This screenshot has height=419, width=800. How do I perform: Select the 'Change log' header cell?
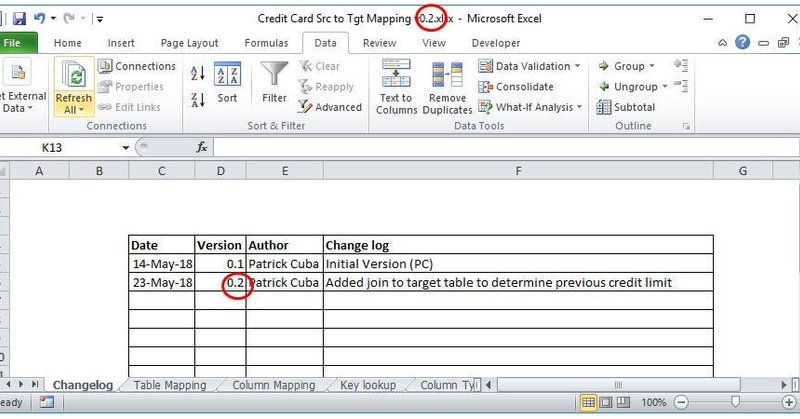(518, 245)
